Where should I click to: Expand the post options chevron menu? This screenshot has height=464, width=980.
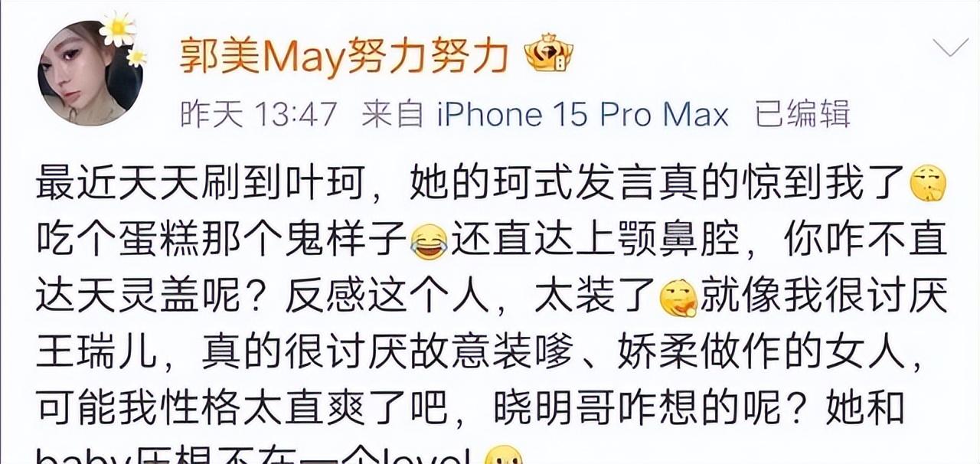(x=950, y=49)
